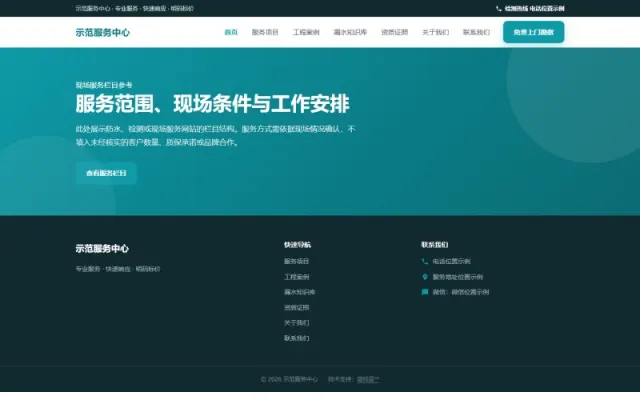Viewport: 640px width, 400px height.
Task: Click the phone icon in the top bar
Action: pos(498,9)
